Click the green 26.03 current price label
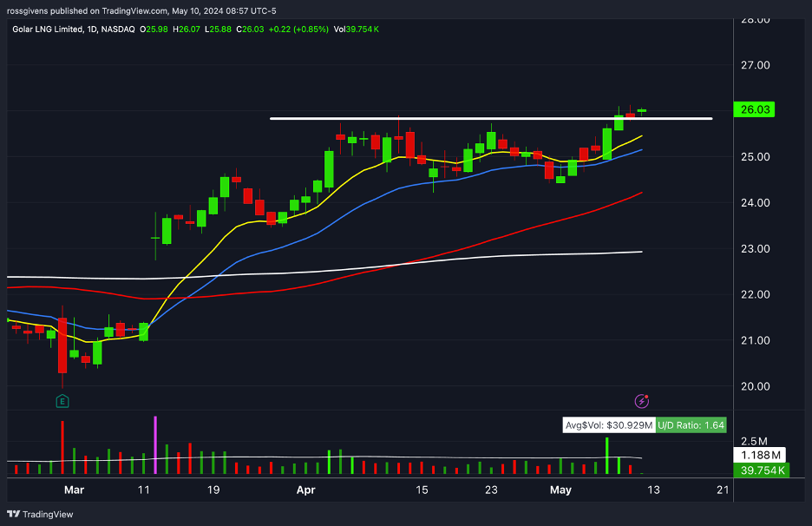This screenshot has width=812, height=526. [754, 109]
